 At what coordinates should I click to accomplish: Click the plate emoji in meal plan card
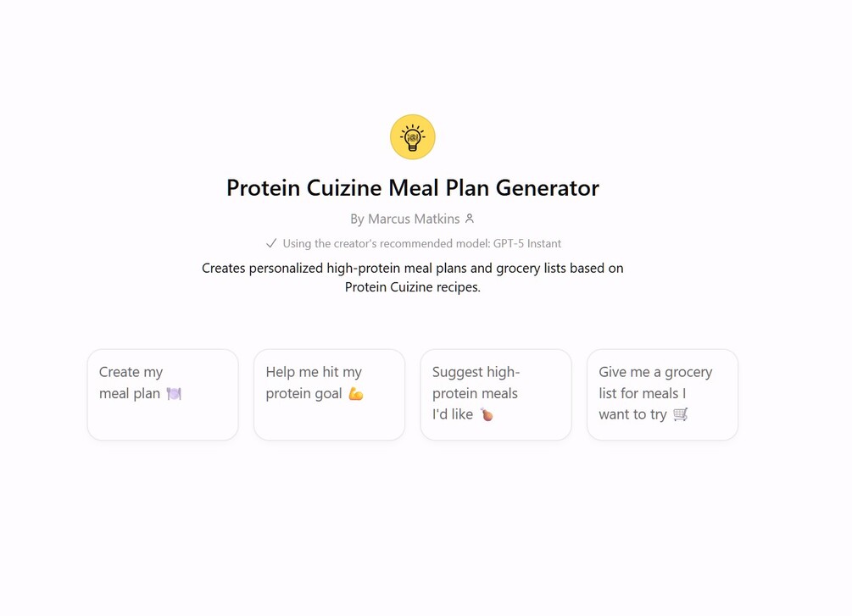coord(174,393)
